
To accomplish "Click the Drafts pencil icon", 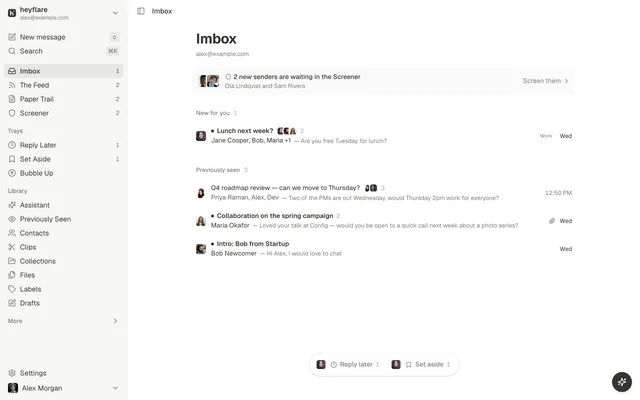I will tap(12, 303).
